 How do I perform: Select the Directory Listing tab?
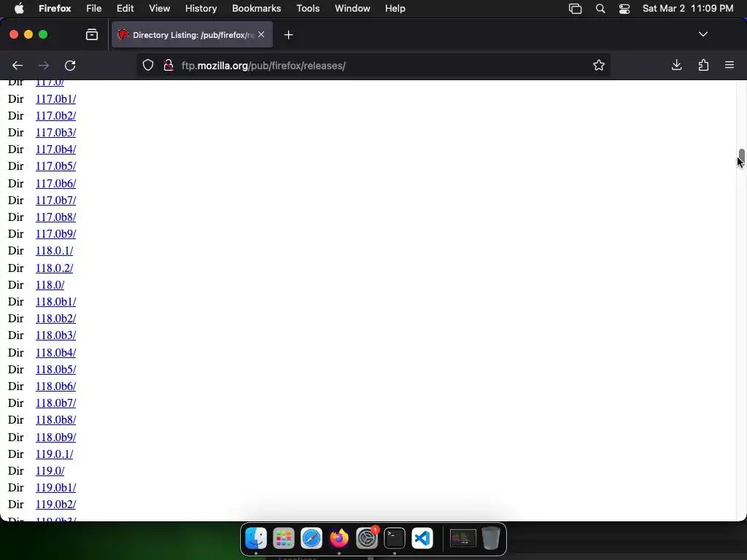click(192, 35)
